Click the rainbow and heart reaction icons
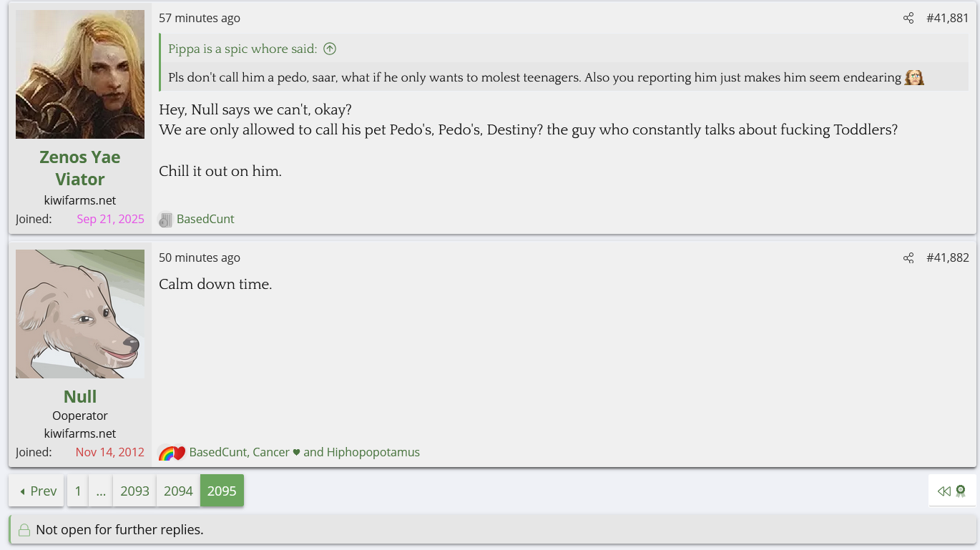This screenshot has height=550, width=980. point(172,453)
